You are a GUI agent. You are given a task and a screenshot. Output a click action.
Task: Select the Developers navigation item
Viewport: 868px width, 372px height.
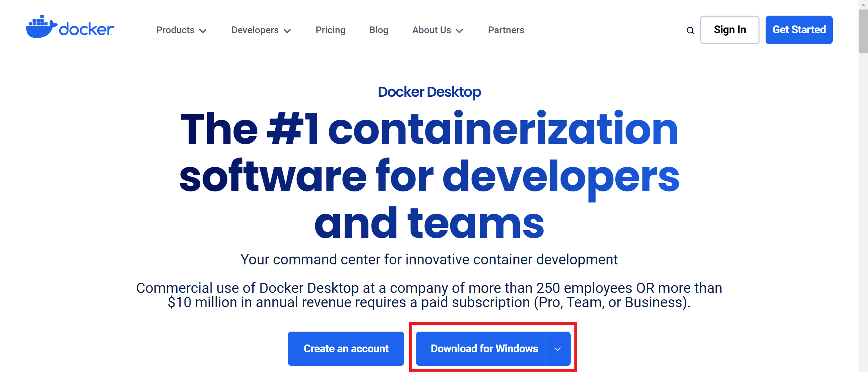tap(255, 30)
